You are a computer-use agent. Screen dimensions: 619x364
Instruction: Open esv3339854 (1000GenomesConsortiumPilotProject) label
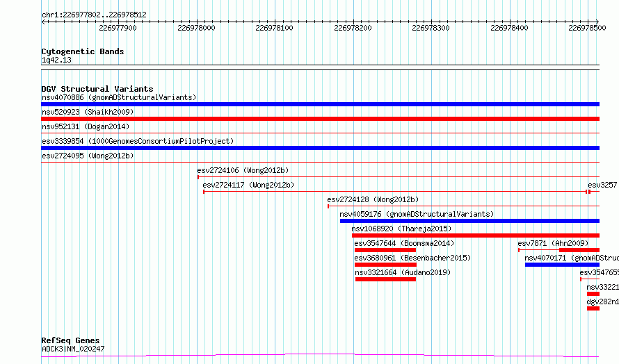[x=138, y=141]
